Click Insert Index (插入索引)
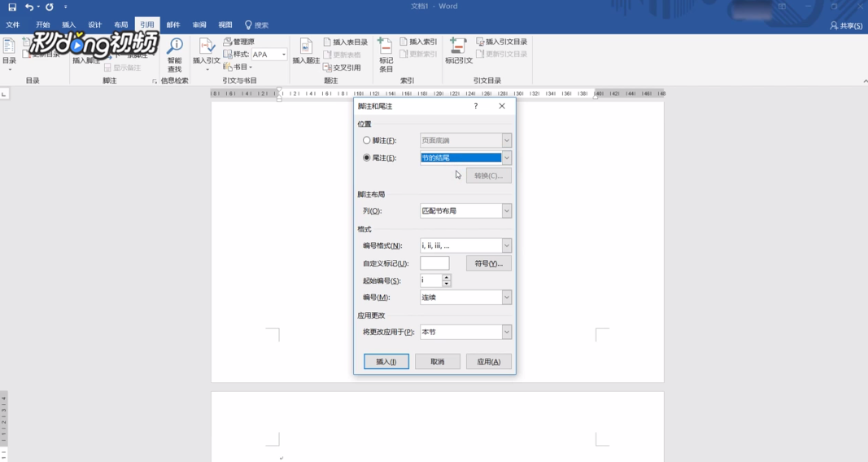868x462 pixels. (418, 41)
